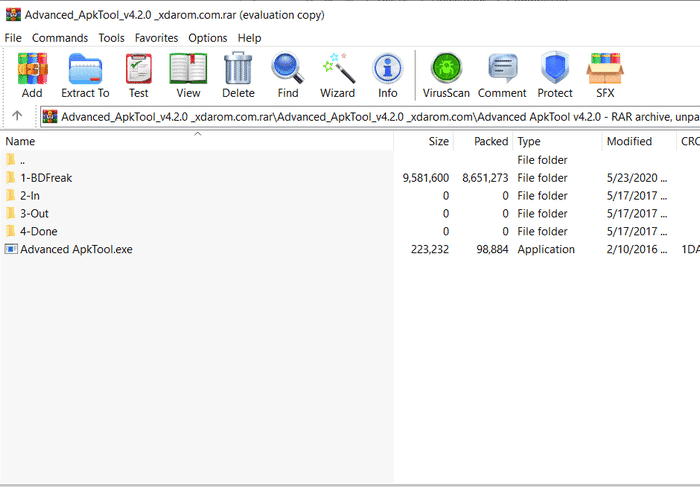Click Advanced ApkTool.exe application icon
Screen dimensions: 700x487
(11, 249)
